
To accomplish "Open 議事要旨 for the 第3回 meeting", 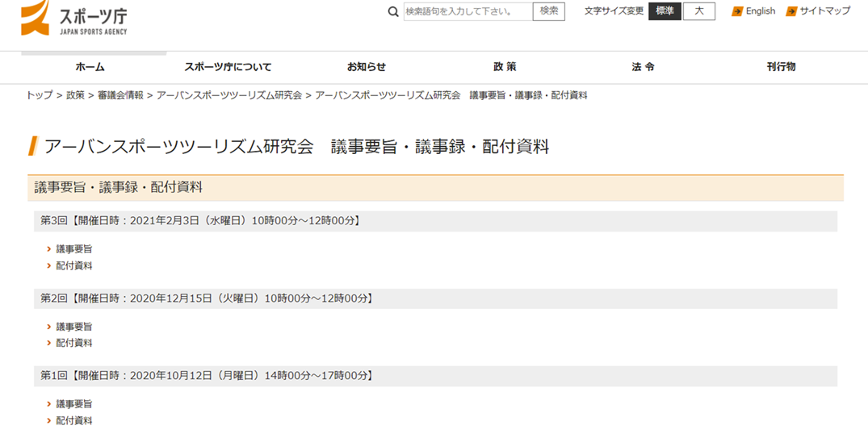I will click(x=74, y=249).
